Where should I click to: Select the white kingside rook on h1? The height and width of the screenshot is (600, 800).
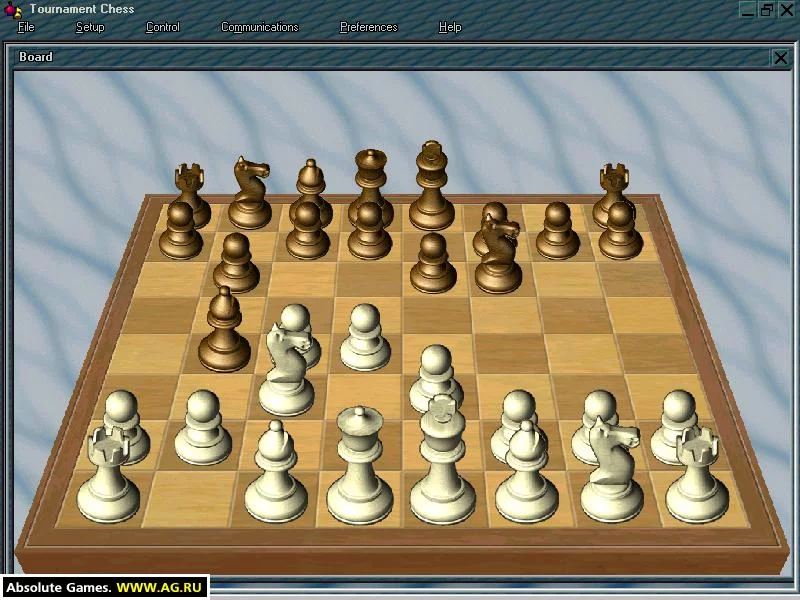(697, 474)
